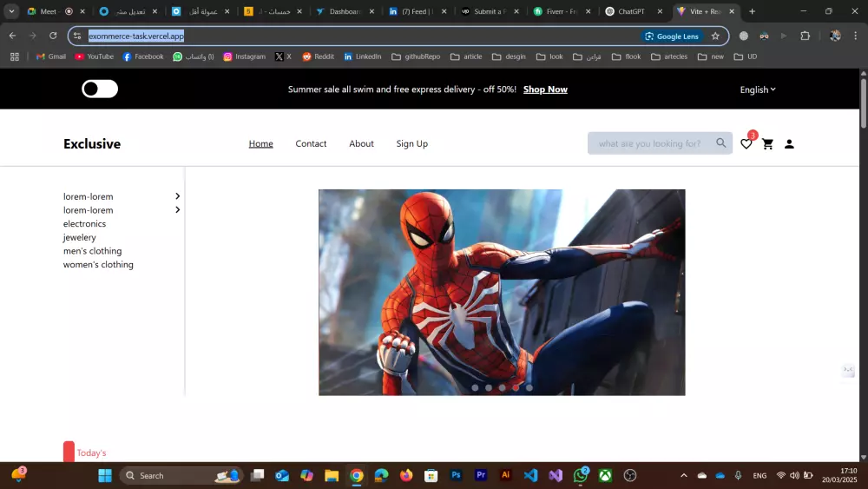Viewport: 868px width, 489px height.
Task: Go to the About nav item
Action: (x=361, y=143)
